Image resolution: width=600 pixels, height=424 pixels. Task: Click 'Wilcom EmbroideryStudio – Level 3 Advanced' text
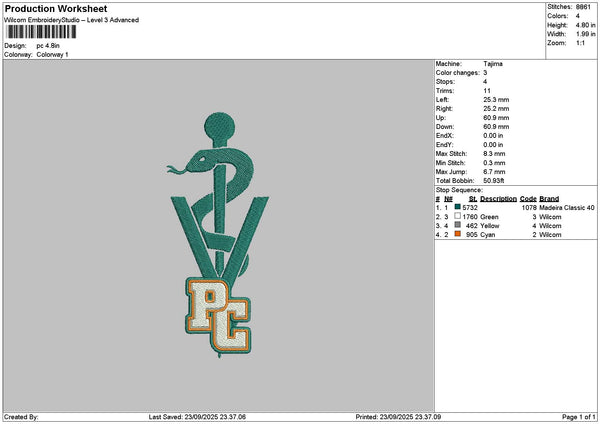click(x=71, y=20)
